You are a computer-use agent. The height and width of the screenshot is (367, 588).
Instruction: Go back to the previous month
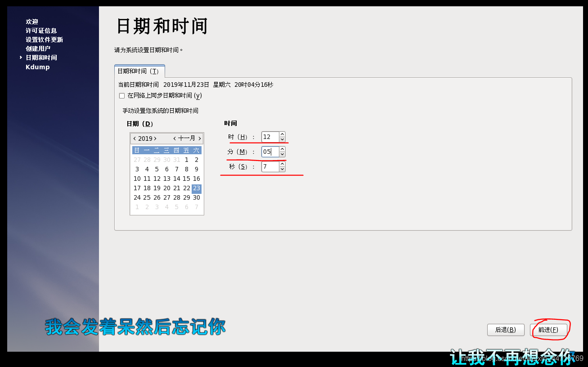coord(175,138)
